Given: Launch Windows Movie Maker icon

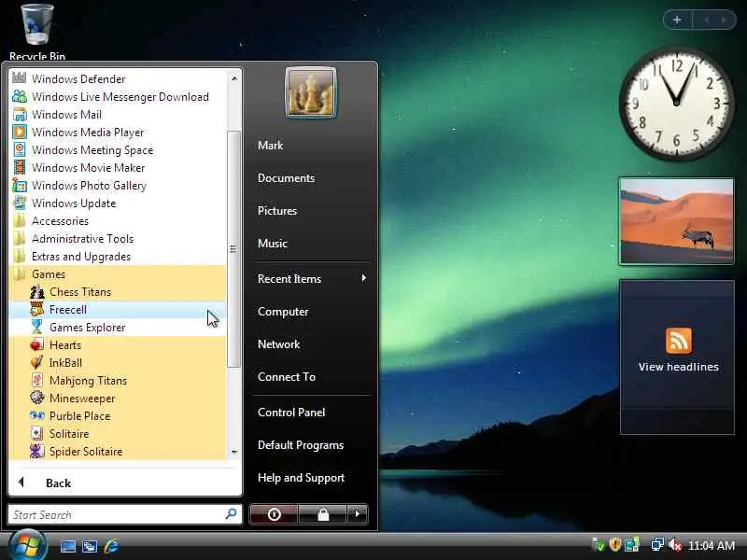Looking at the screenshot, I should pyautogui.click(x=20, y=167).
